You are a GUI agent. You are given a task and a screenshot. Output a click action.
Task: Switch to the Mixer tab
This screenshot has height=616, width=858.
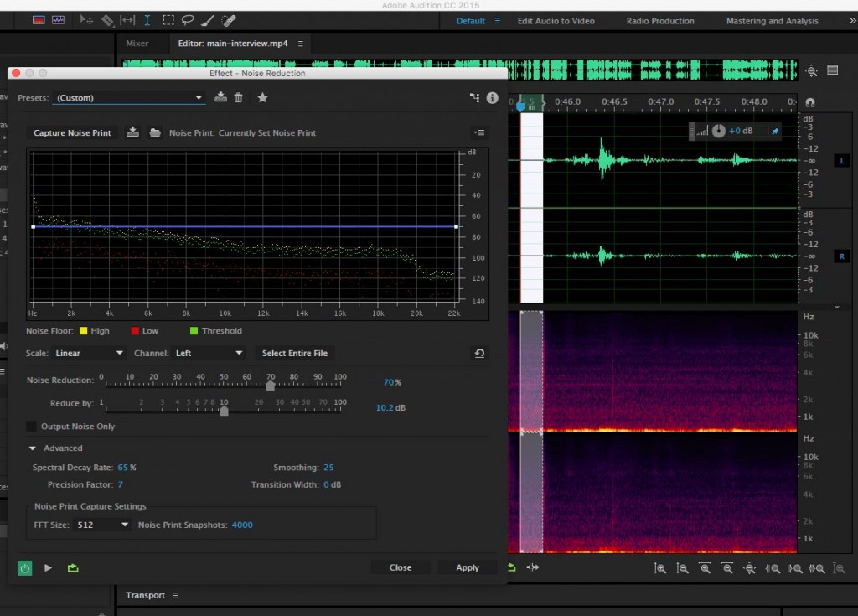[x=137, y=44]
